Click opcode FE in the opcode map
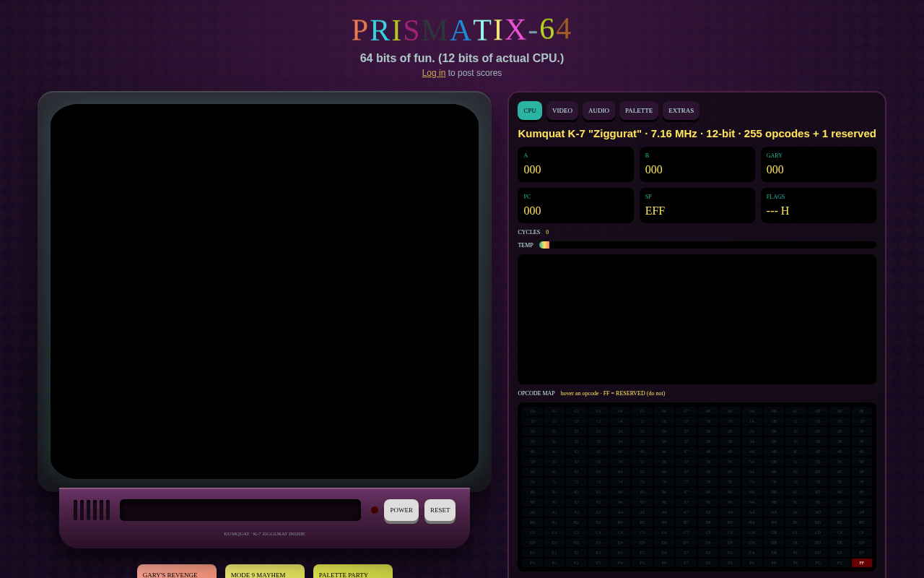This screenshot has height=578, width=924. point(840,563)
